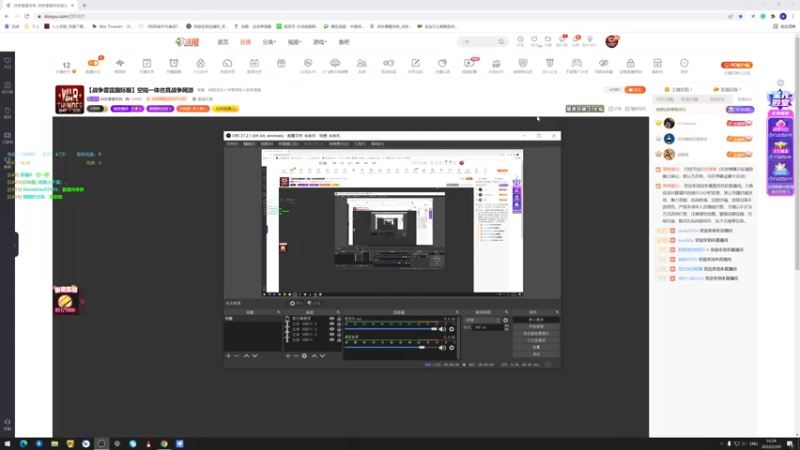This screenshot has height=450, width=800.
Task: Hide the 显示器采集 source with its eye icon
Action: [332, 319]
